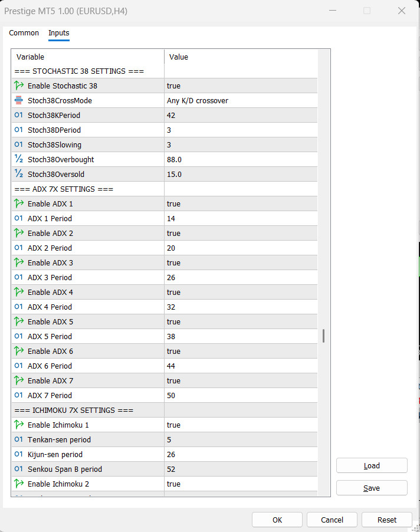The width and height of the screenshot is (420, 532).
Task: Click the integer icon beside Stoch38DPeriod
Action: tap(19, 130)
